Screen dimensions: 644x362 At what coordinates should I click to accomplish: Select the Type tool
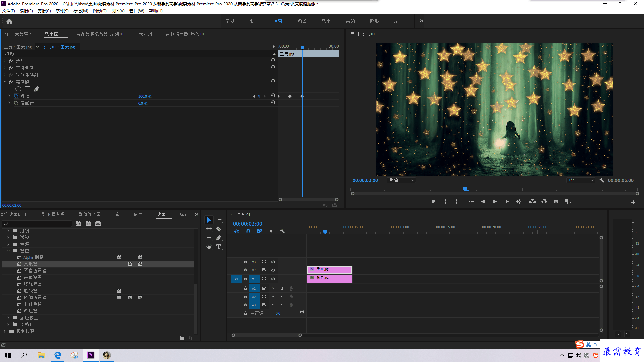(x=219, y=247)
